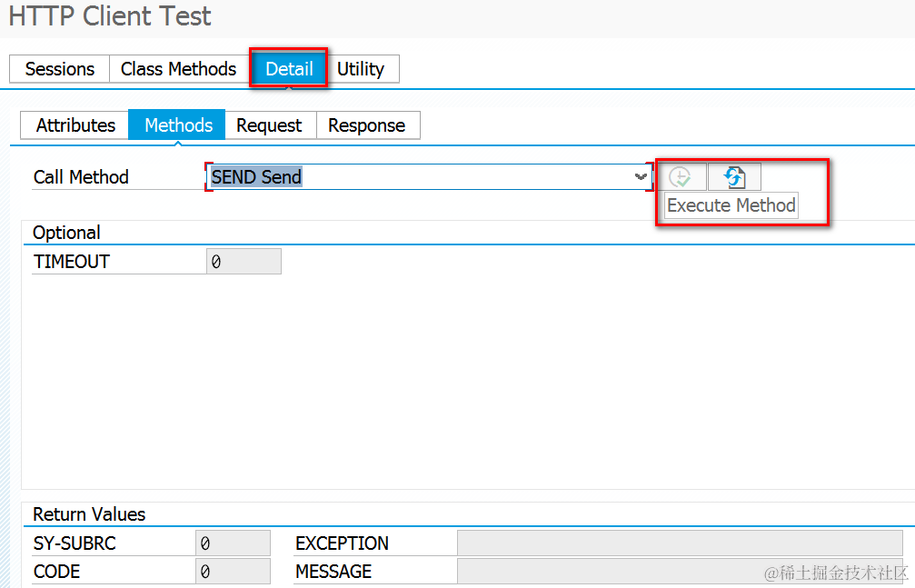Open the Call Method dropdown arrow

[x=641, y=177]
